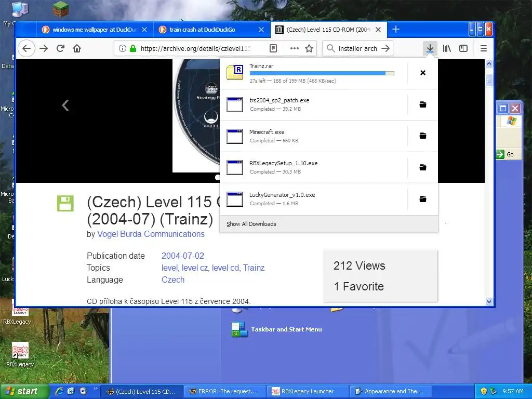532x399 pixels.
Task: View the green padlock connection details
Action: coord(133,48)
